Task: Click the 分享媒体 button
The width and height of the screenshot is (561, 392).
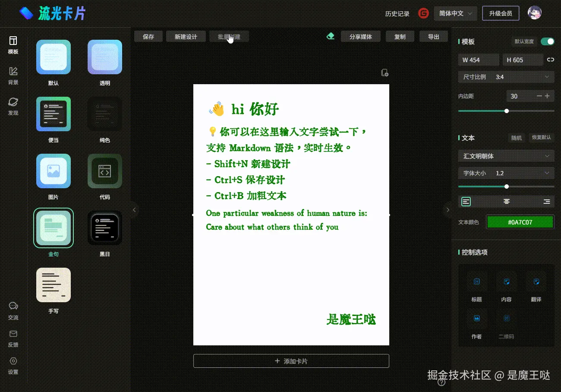Action: pos(361,37)
